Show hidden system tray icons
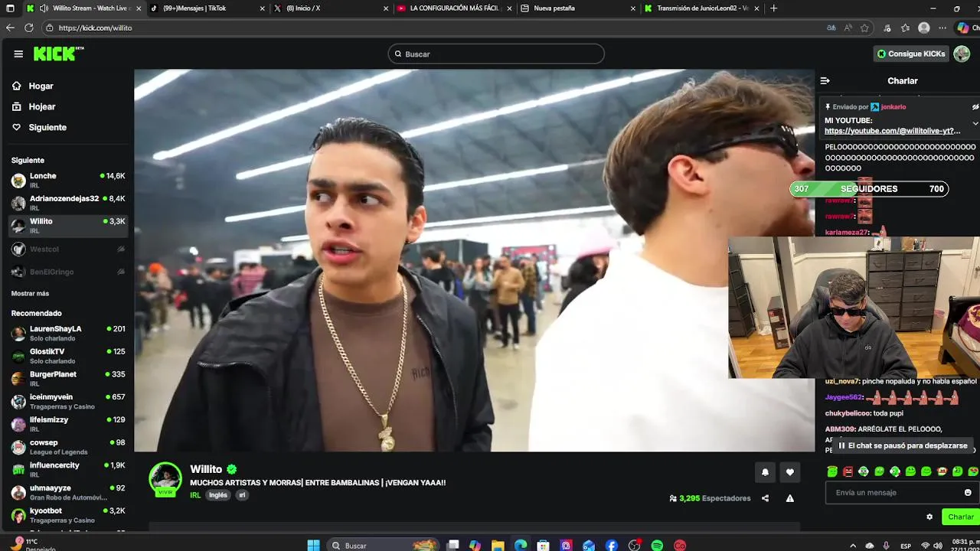 [852, 545]
